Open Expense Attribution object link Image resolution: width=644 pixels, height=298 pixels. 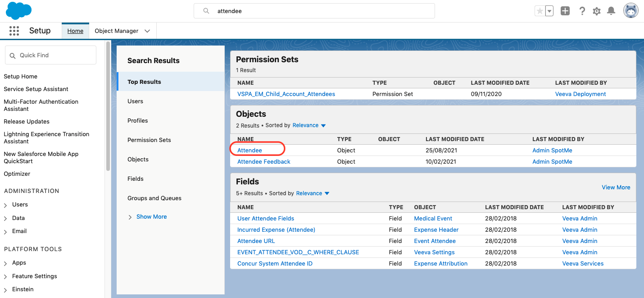pyautogui.click(x=441, y=263)
